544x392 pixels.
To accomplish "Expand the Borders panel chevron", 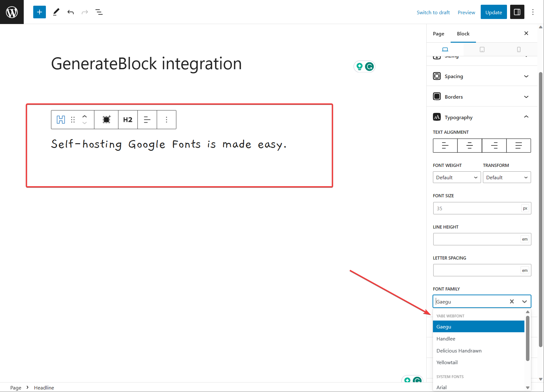I will pos(526,97).
